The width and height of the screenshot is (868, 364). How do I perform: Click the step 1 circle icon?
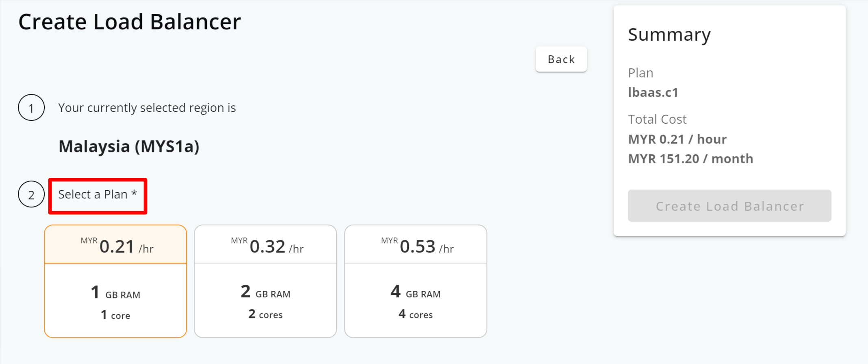click(31, 108)
